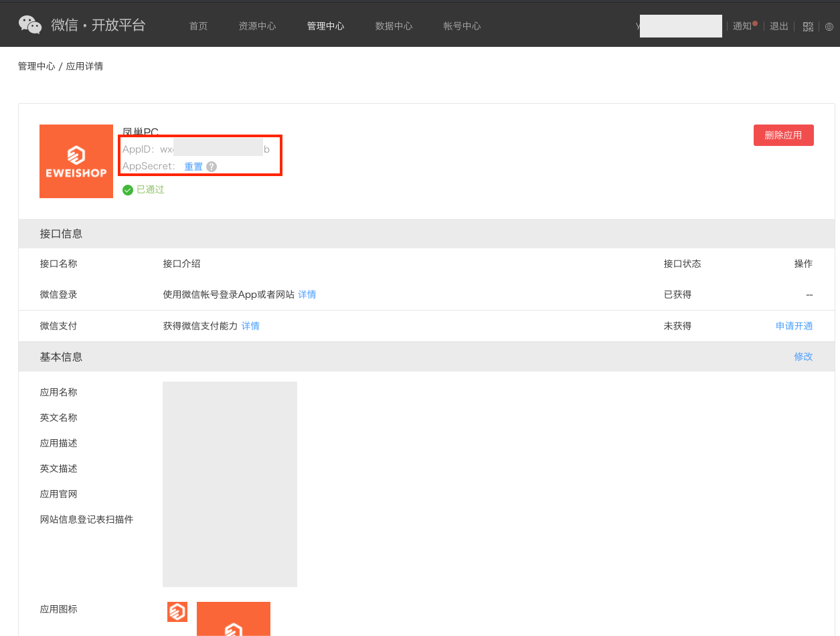The width and height of the screenshot is (840, 636).
Task: Click the 网站信息登记表扫描件 label
Action: (x=87, y=520)
